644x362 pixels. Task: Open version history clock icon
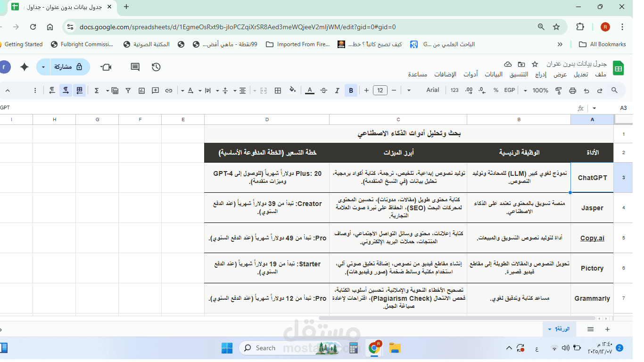click(x=157, y=67)
